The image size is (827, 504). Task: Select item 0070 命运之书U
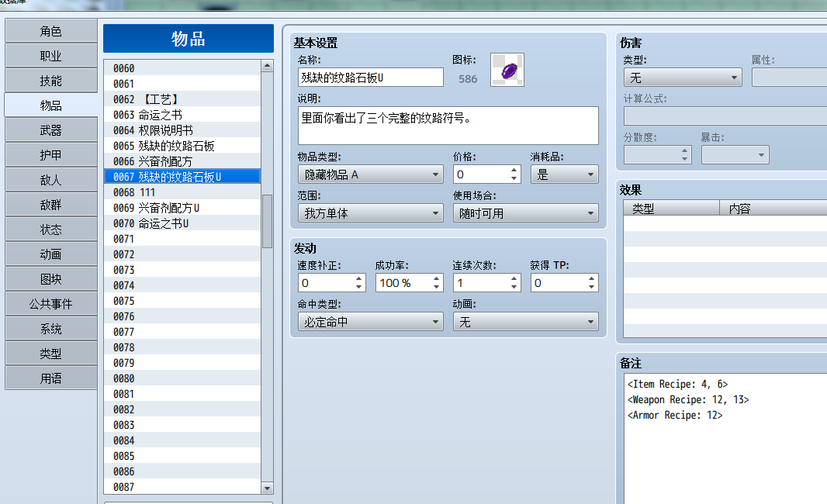coord(182,223)
